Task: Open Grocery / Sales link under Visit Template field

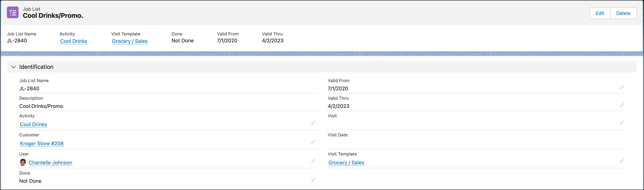Action: pos(346,163)
